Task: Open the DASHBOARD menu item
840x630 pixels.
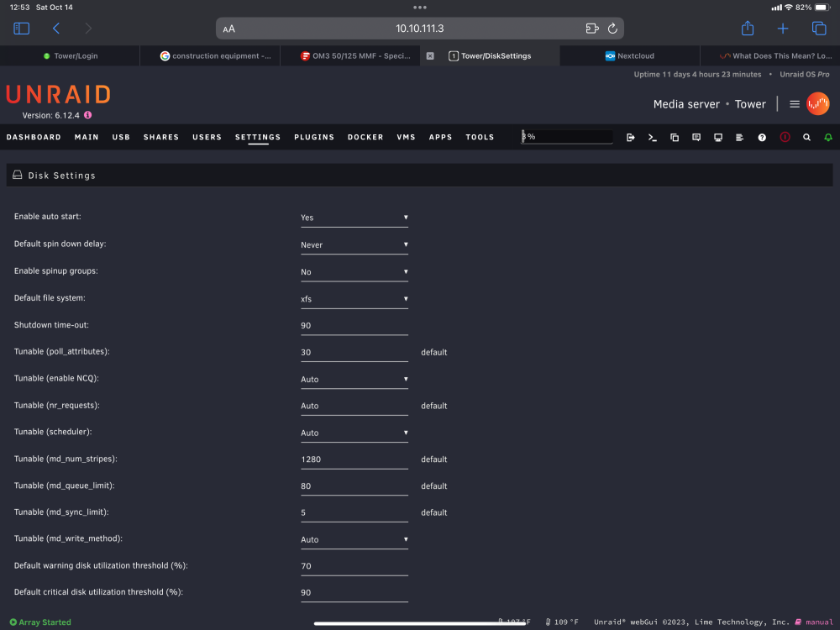Action: [x=34, y=137]
